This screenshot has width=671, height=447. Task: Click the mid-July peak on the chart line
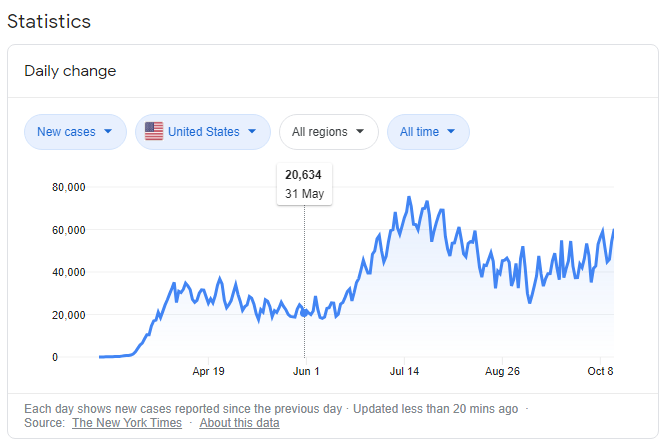click(x=409, y=197)
